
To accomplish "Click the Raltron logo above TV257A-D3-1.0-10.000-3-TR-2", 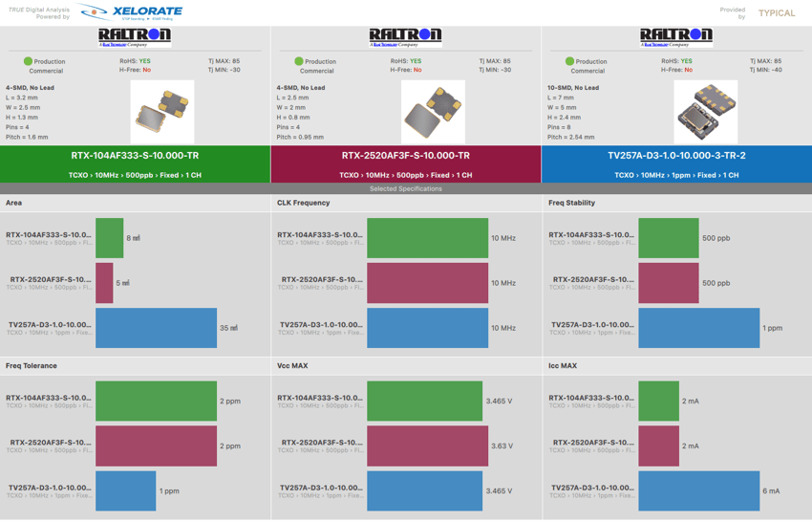I will click(x=676, y=36).
